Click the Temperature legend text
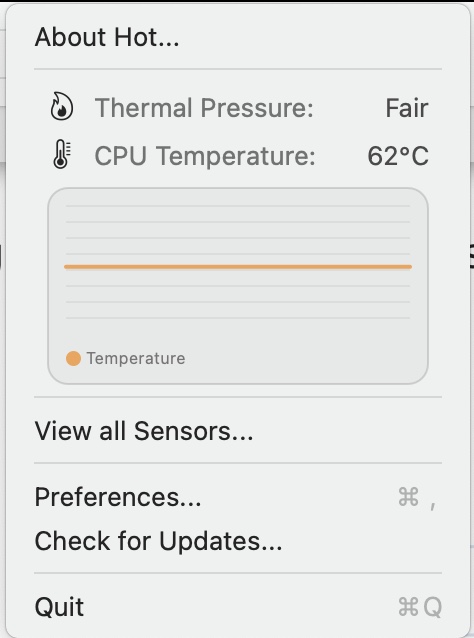Viewport: 474px width, 638px height. click(x=136, y=358)
